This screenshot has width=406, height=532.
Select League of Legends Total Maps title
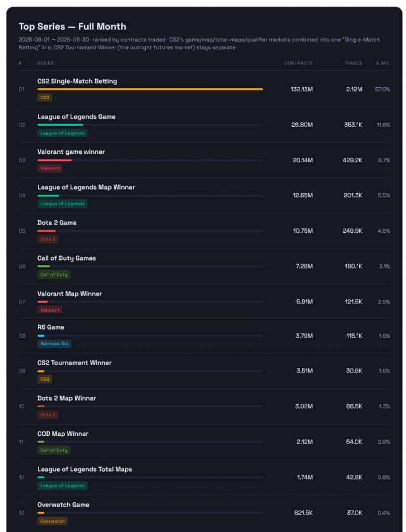pos(85,469)
